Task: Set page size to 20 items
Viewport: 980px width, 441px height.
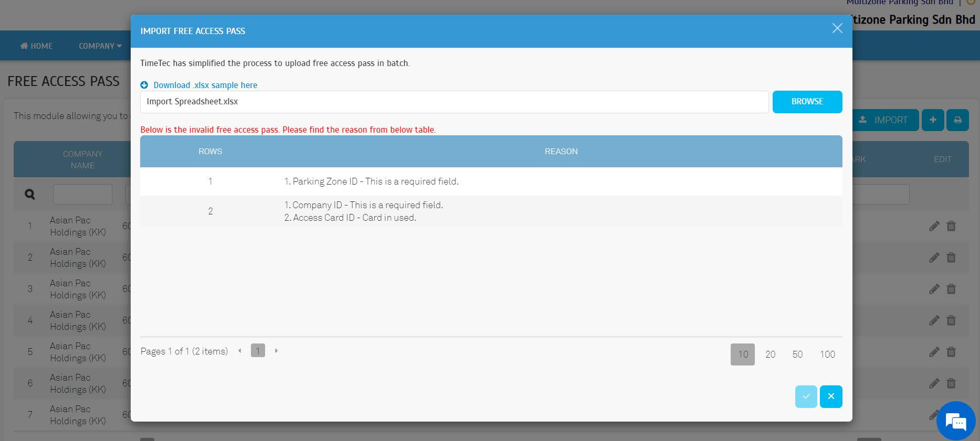Action: (x=770, y=354)
